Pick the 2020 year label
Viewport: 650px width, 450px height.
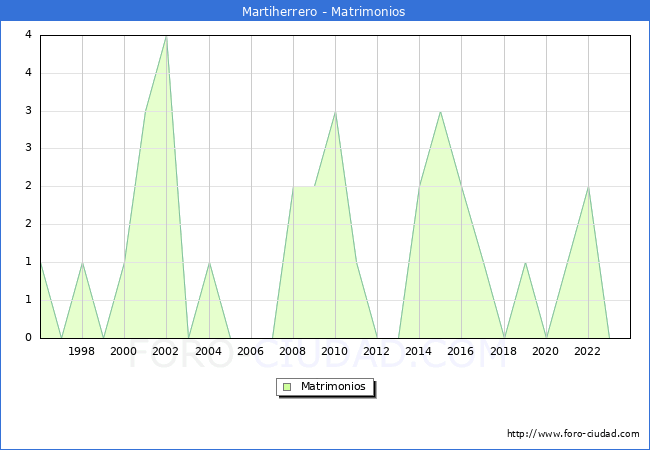pos(545,351)
